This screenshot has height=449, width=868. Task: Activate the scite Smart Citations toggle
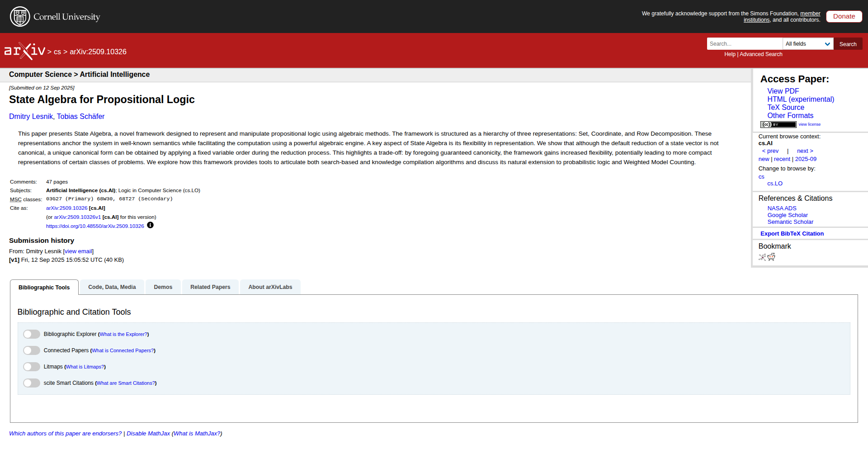tap(32, 383)
